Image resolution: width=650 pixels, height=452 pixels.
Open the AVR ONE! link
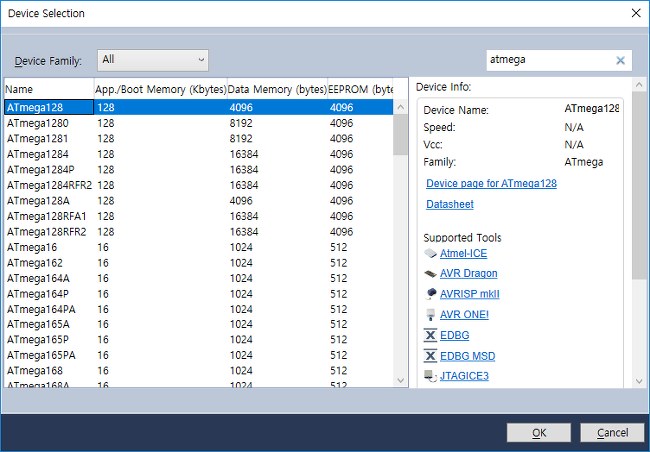(x=464, y=315)
